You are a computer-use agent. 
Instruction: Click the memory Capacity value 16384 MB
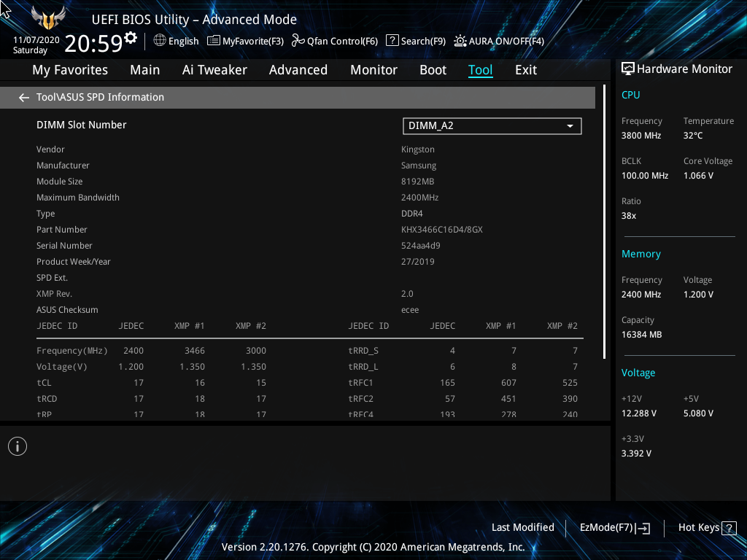point(642,335)
